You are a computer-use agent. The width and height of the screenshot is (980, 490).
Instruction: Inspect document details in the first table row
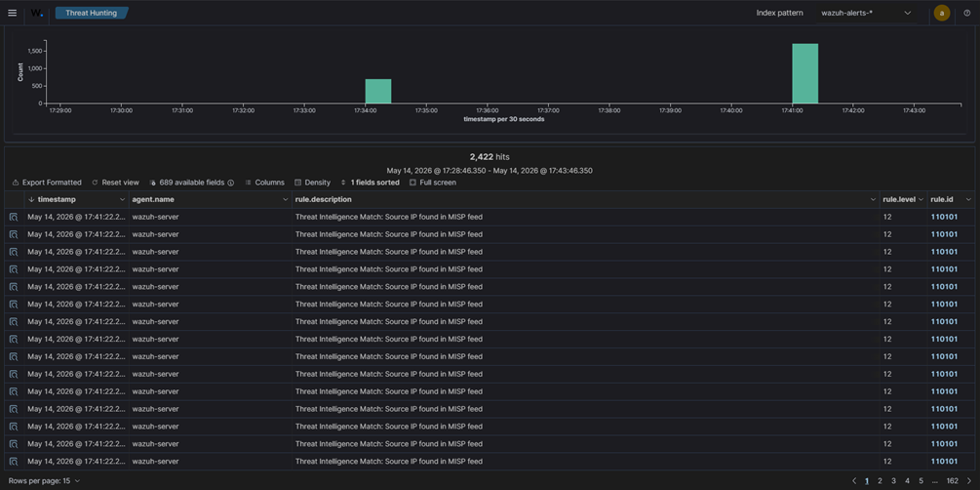pyautogui.click(x=13, y=217)
